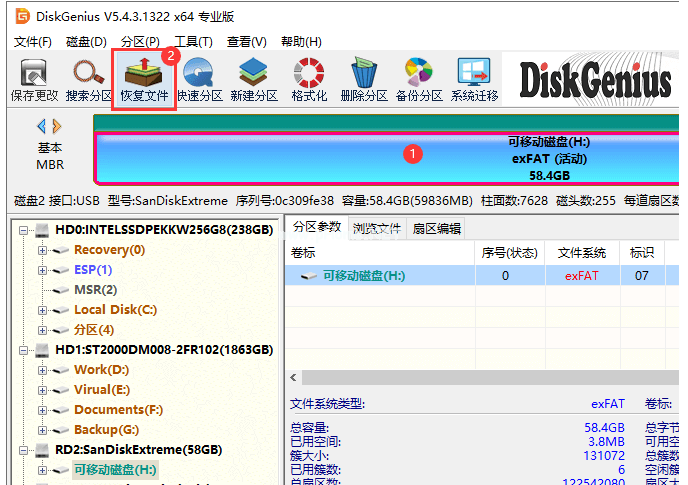Switch to the 浏览文件 tab
688x485 pixels.
pos(377,228)
